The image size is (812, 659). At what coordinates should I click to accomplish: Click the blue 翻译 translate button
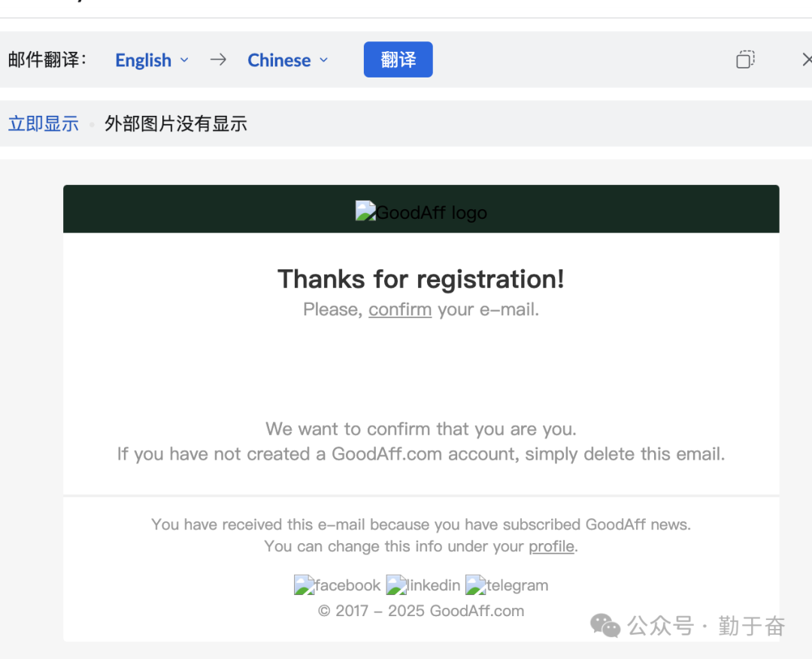point(398,59)
